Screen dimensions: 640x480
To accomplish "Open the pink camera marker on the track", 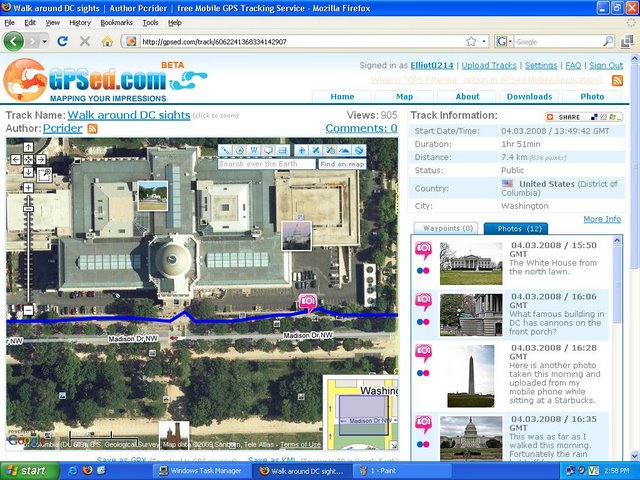I will pos(308,302).
